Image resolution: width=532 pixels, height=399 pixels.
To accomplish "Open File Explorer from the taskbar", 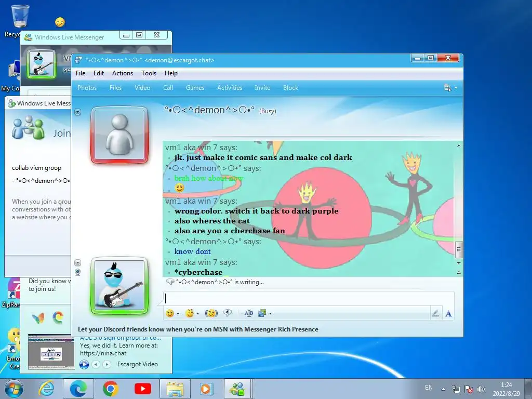I will [175, 389].
